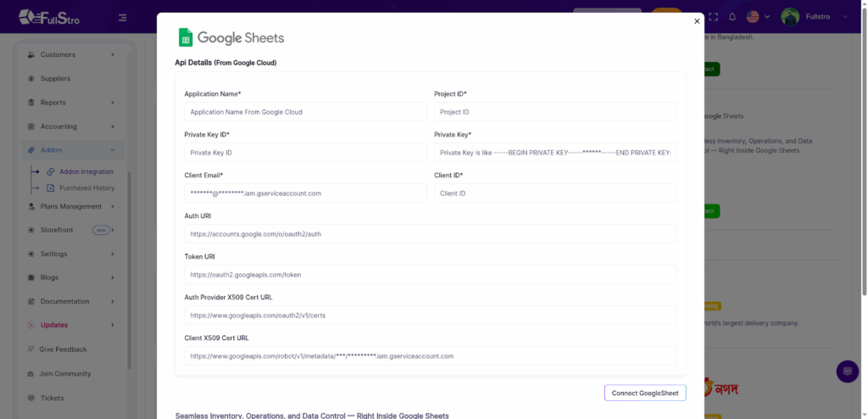Close the Google Sheets modal
Image resolution: width=868 pixels, height=419 pixels.
pos(697,21)
